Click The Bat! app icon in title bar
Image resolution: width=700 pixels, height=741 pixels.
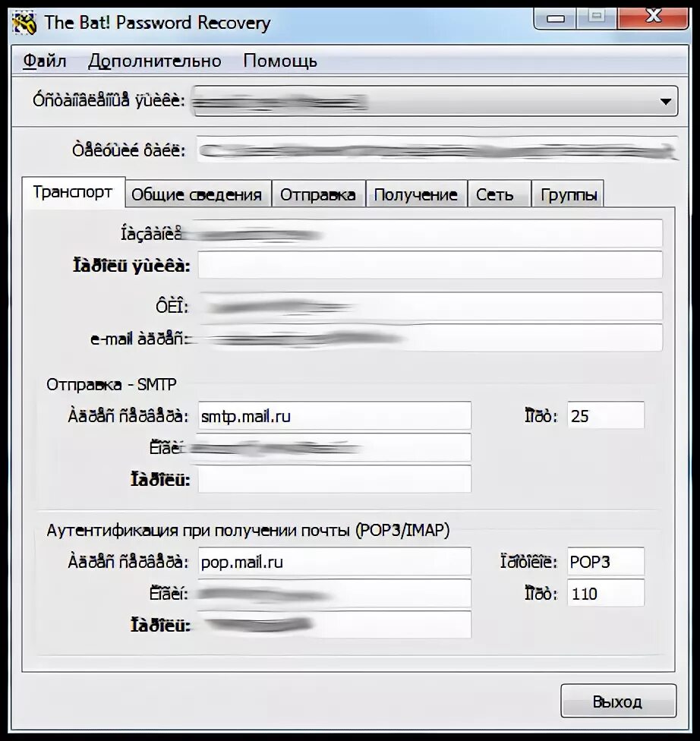tap(24, 23)
